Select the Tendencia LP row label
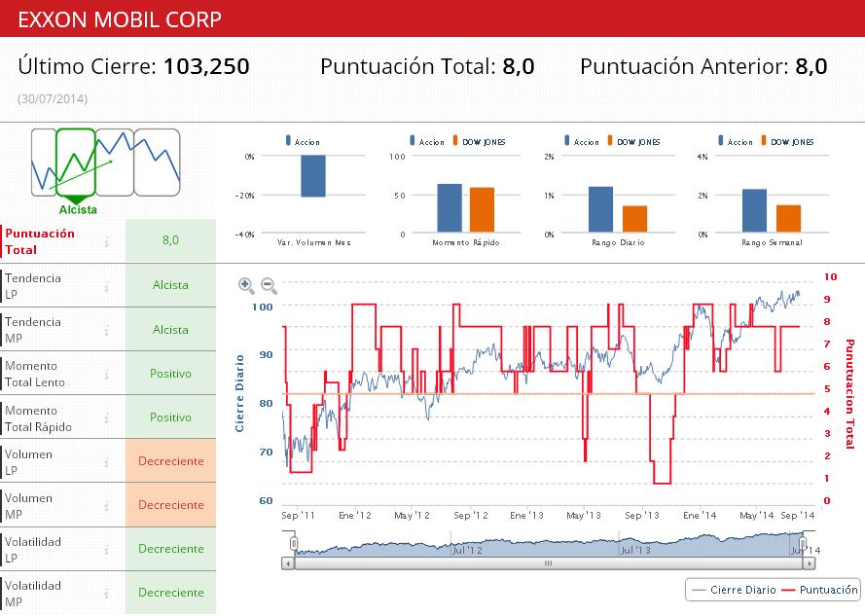 pyautogui.click(x=33, y=286)
